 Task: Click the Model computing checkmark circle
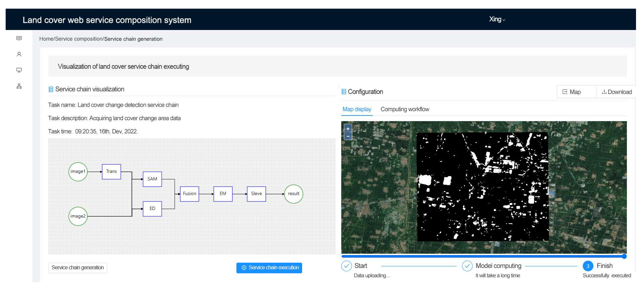pos(467,266)
